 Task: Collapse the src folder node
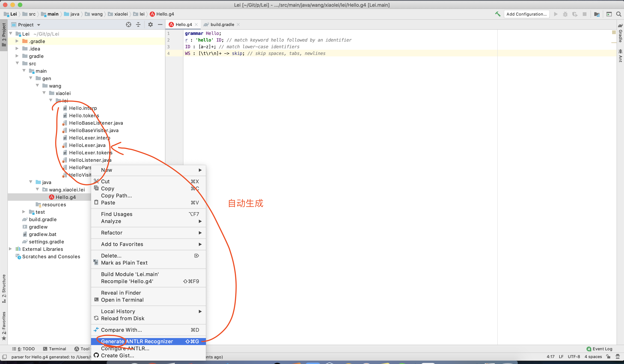tap(17, 63)
